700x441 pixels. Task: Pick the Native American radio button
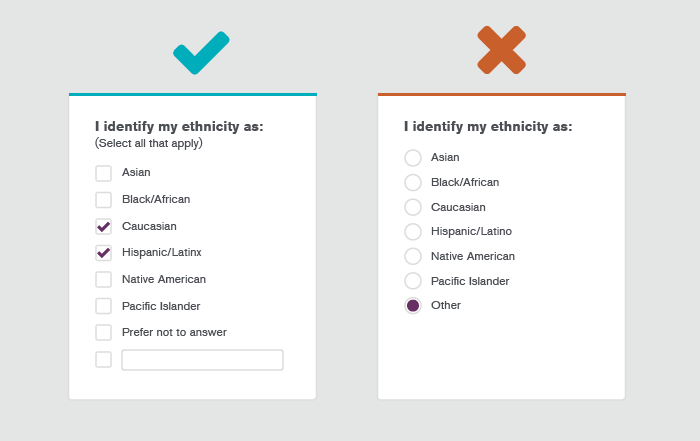pos(413,256)
